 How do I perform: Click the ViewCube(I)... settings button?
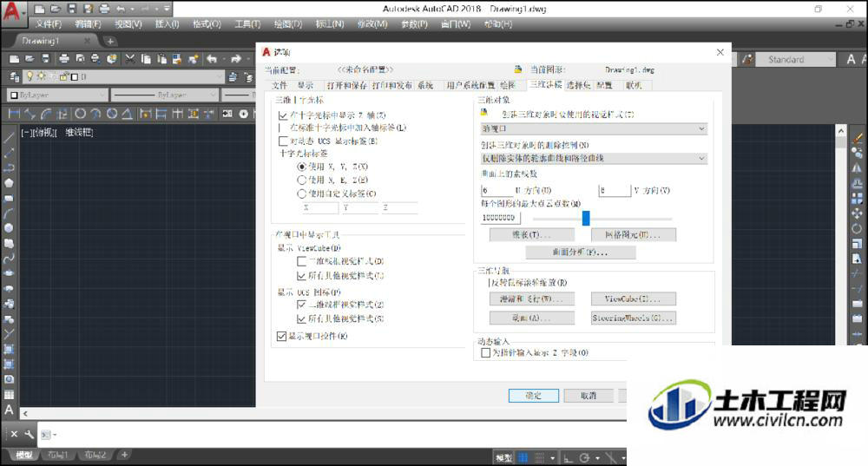click(634, 299)
